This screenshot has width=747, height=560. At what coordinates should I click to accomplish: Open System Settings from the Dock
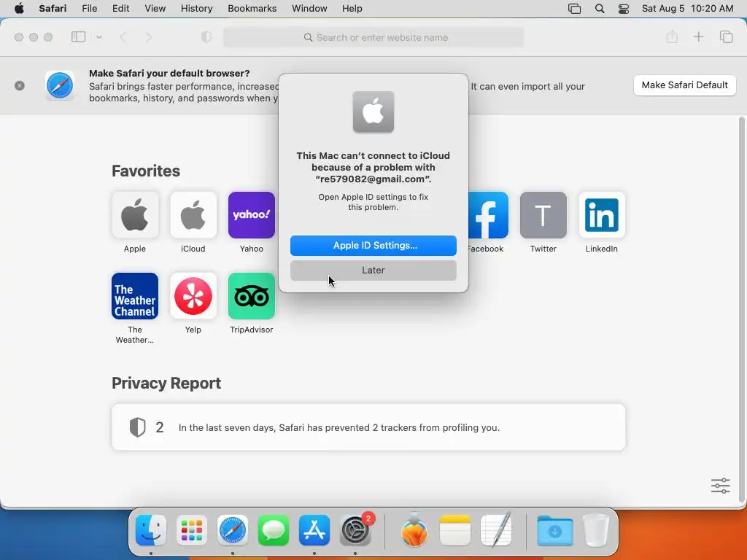click(x=355, y=530)
